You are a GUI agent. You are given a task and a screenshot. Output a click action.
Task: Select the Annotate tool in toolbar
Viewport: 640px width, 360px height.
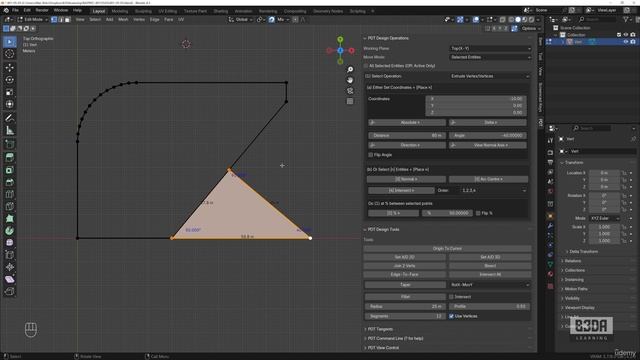[x=10, y=118]
